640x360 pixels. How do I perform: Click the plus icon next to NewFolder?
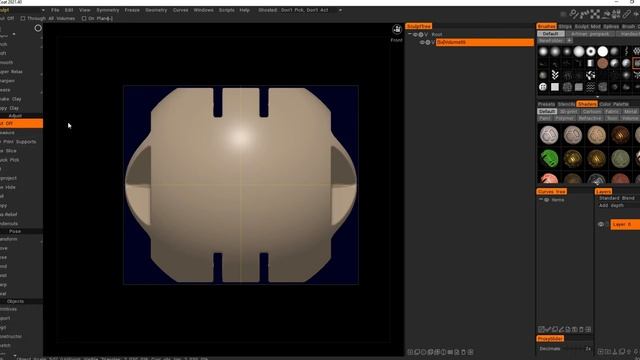coord(569,41)
